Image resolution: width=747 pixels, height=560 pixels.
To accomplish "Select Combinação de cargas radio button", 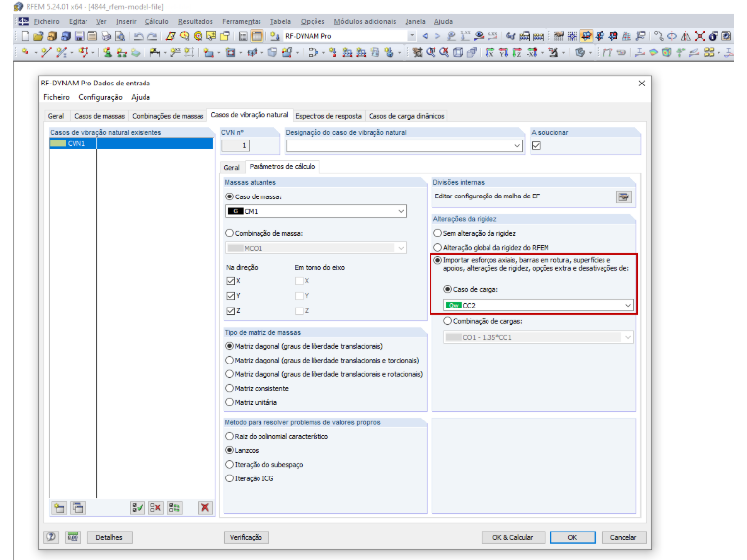I will click(x=447, y=321).
